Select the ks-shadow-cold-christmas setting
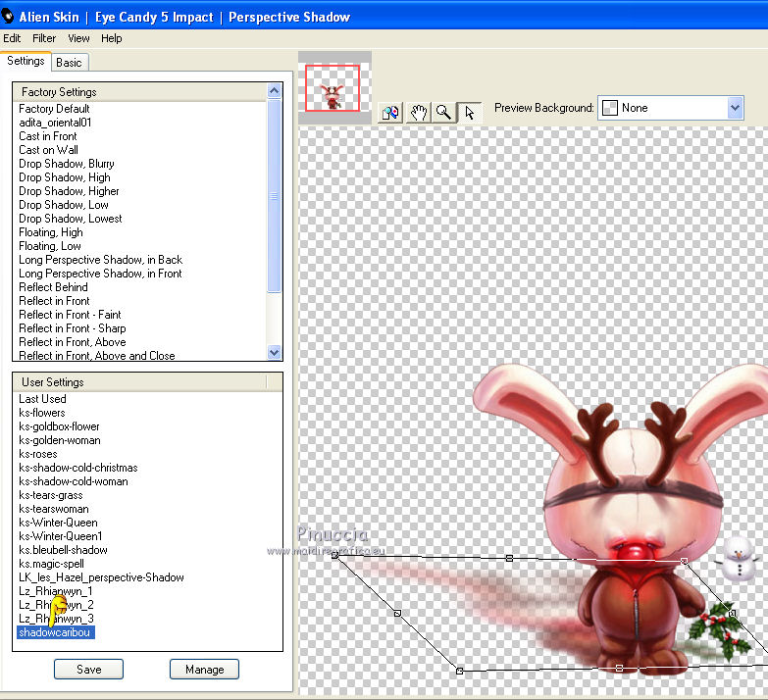This screenshot has height=700, width=768. pyautogui.click(x=77, y=468)
